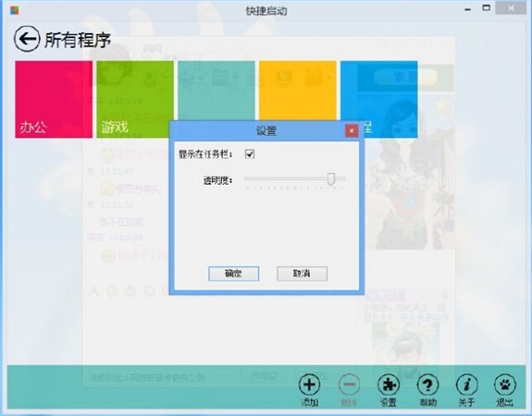Open the 办公 category tile
The width and height of the screenshot is (532, 416).
pyautogui.click(x=54, y=99)
